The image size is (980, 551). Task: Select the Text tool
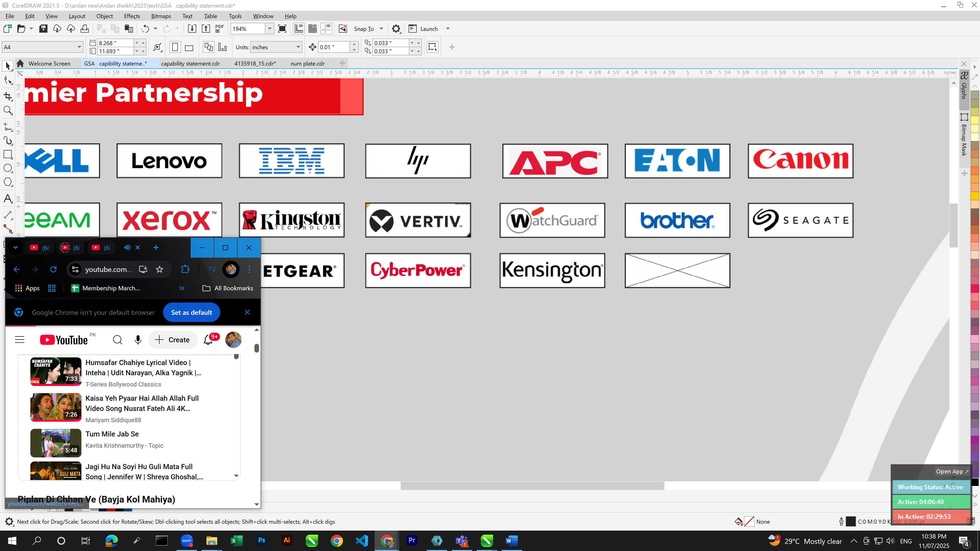click(8, 198)
